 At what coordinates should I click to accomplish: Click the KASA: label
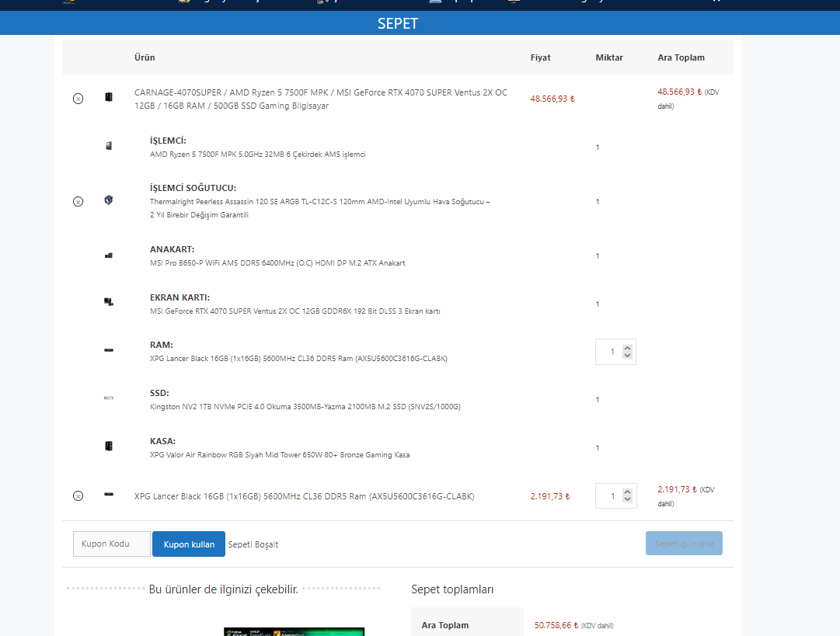(x=163, y=441)
